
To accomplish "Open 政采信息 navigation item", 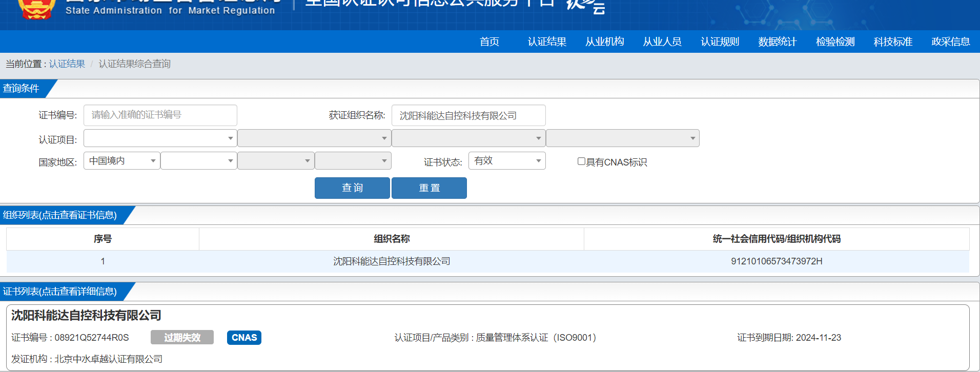I will coord(950,42).
